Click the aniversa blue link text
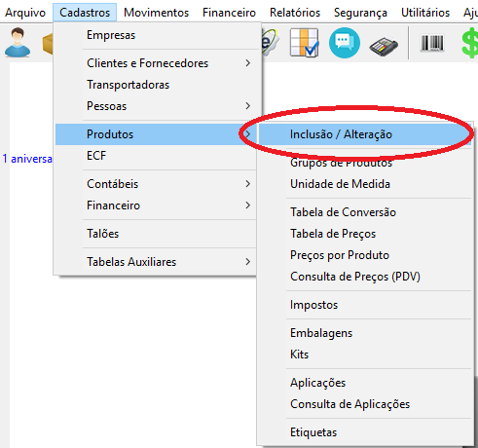 click(31, 159)
